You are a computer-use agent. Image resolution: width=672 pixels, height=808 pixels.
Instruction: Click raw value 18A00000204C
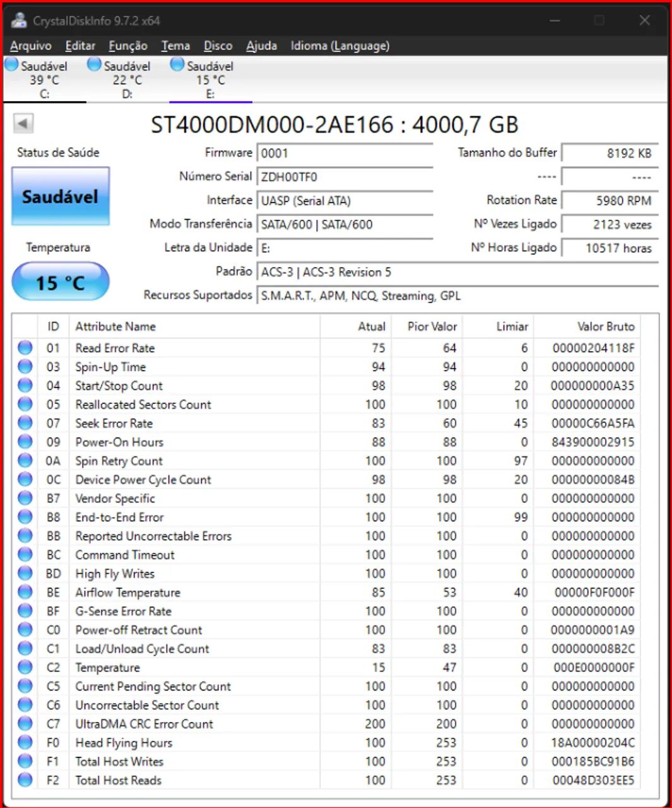[x=593, y=742]
